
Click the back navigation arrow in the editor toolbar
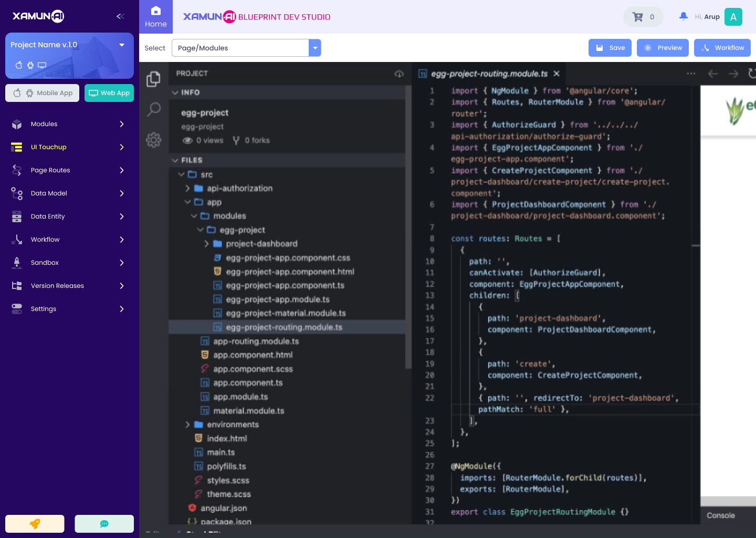[713, 74]
